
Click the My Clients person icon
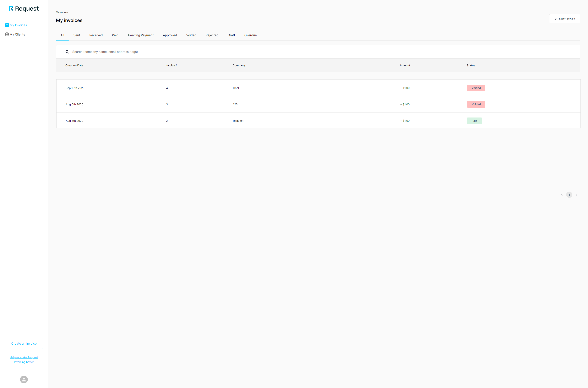tap(7, 34)
